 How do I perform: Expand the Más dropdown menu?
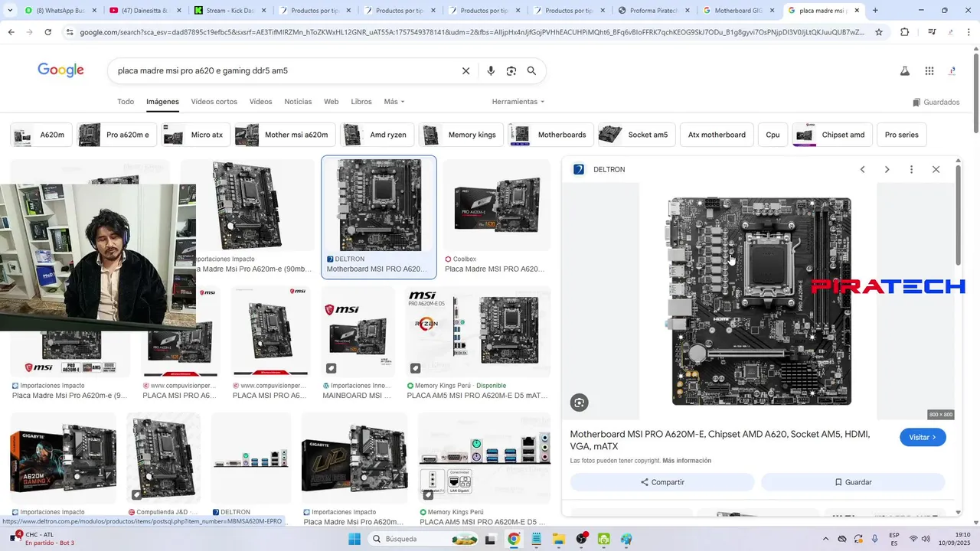click(x=394, y=101)
